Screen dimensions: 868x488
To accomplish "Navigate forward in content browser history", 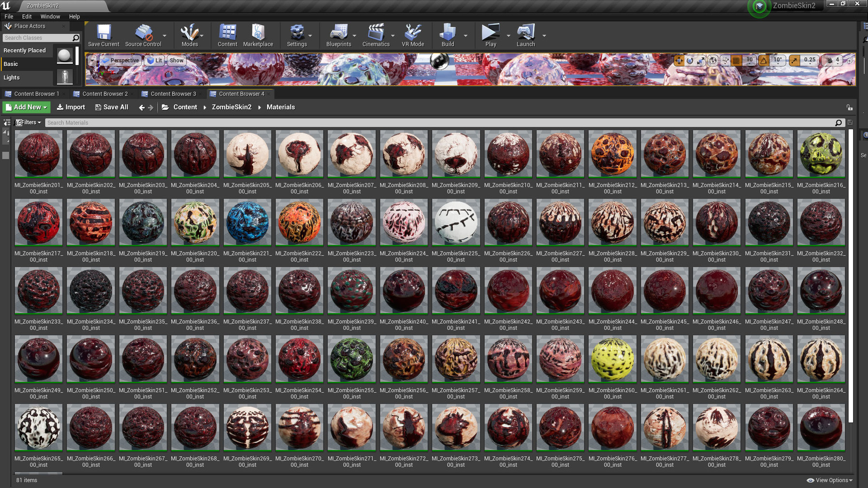I will (150, 107).
